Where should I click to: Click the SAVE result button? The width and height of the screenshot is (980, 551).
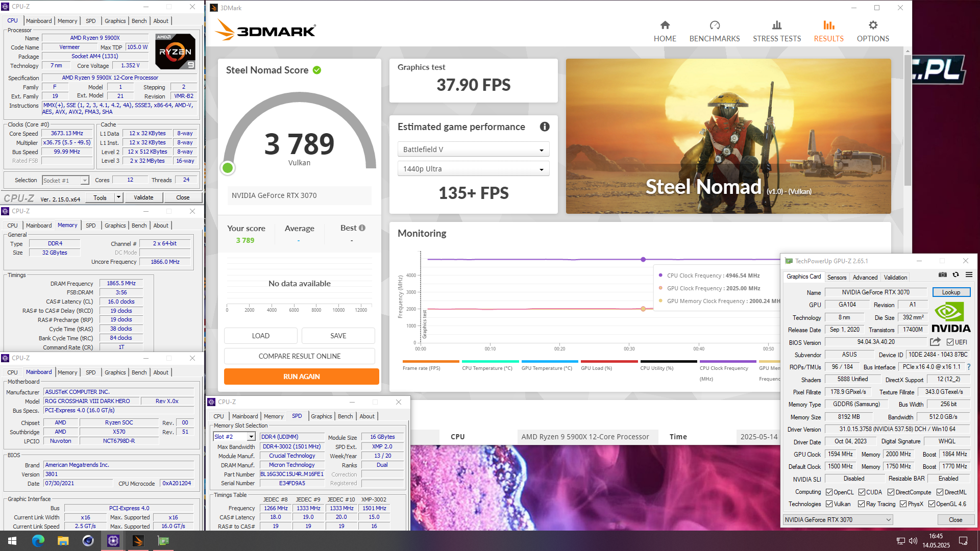[x=338, y=336]
